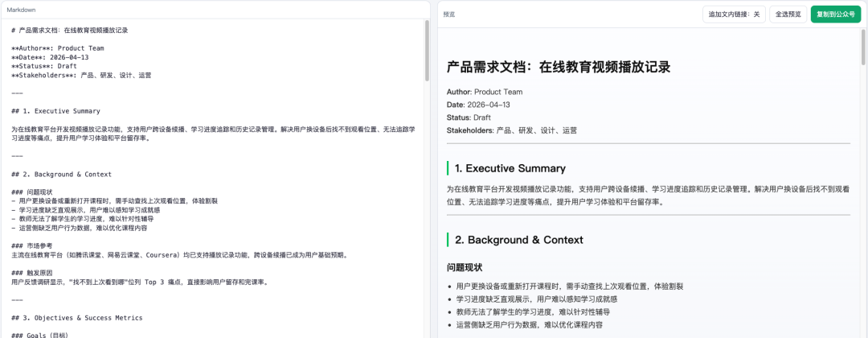The image size is (868, 338).
Task: Toggle the 追加文内链接 switch button
Action: 734,14
